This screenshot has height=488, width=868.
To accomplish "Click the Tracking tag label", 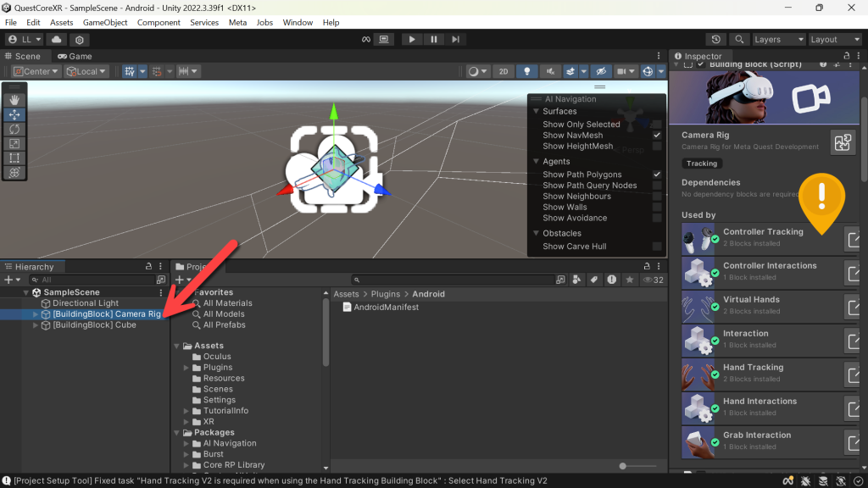I will pyautogui.click(x=702, y=164).
